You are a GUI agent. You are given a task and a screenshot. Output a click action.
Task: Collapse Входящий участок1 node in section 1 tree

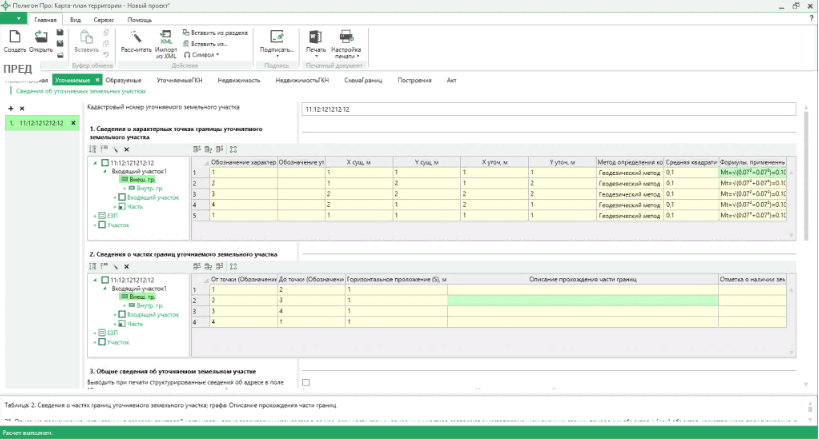pyautogui.click(x=103, y=171)
